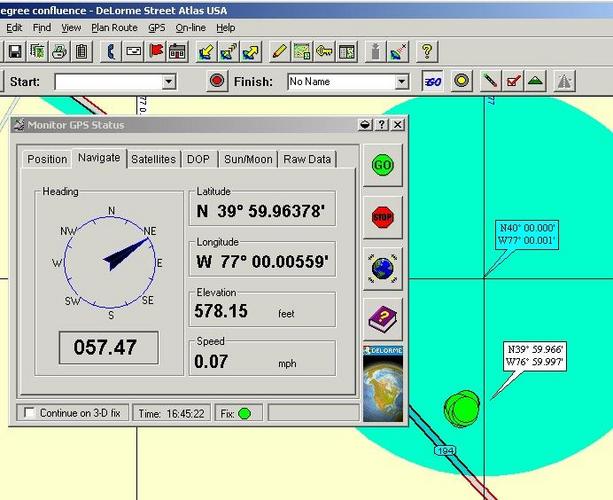Expand the Finish dropdown arrow
Viewport: 613px width, 500px height.
pyautogui.click(x=401, y=82)
